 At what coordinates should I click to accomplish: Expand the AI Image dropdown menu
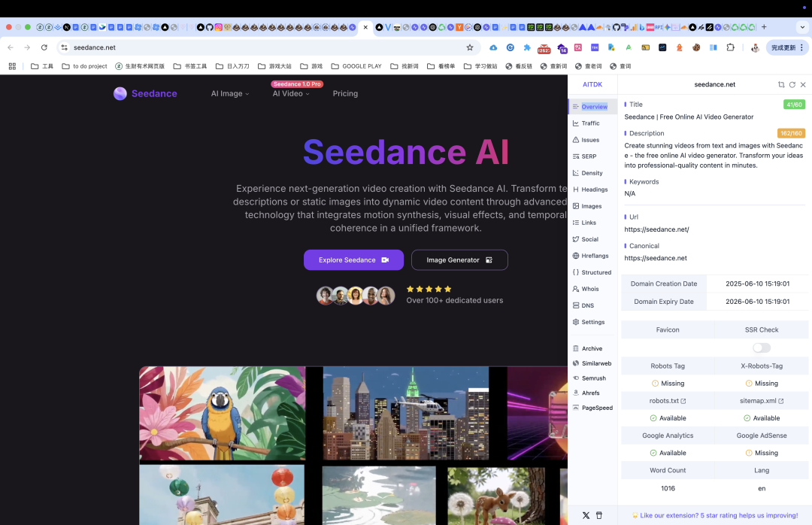(x=230, y=94)
